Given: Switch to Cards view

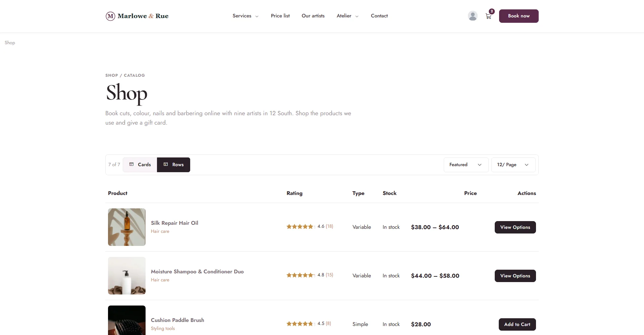Looking at the screenshot, I should click(140, 165).
